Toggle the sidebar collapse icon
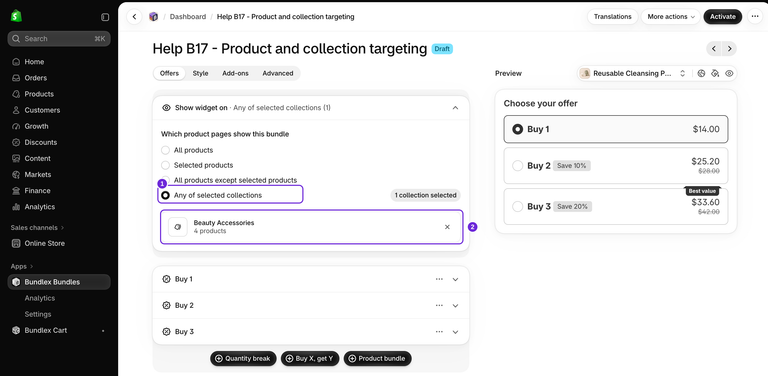The image size is (768, 376). [x=105, y=17]
